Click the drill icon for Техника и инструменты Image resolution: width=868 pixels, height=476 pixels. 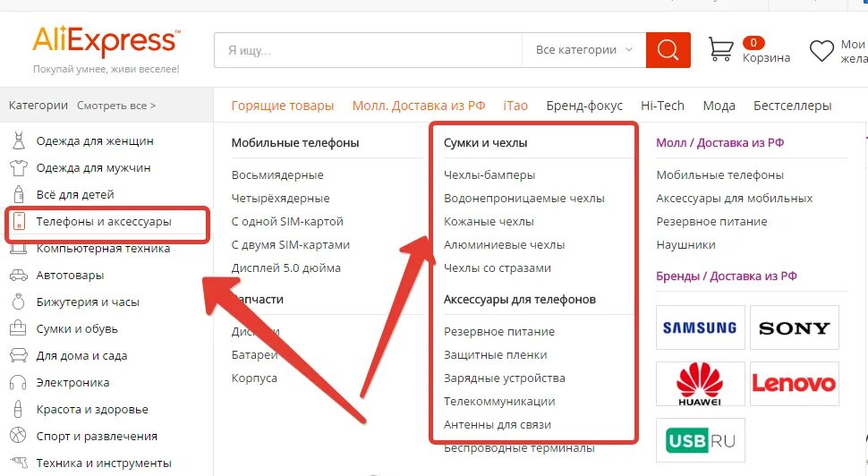click(x=19, y=462)
